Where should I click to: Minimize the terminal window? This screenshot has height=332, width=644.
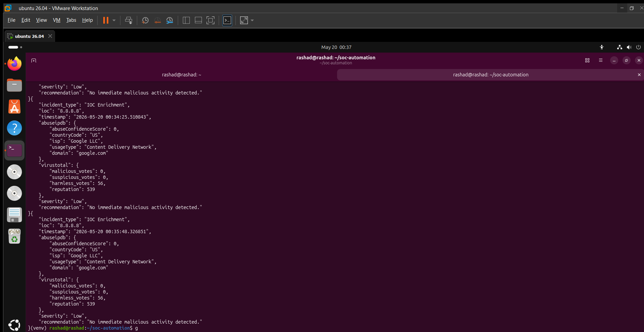[x=614, y=60]
